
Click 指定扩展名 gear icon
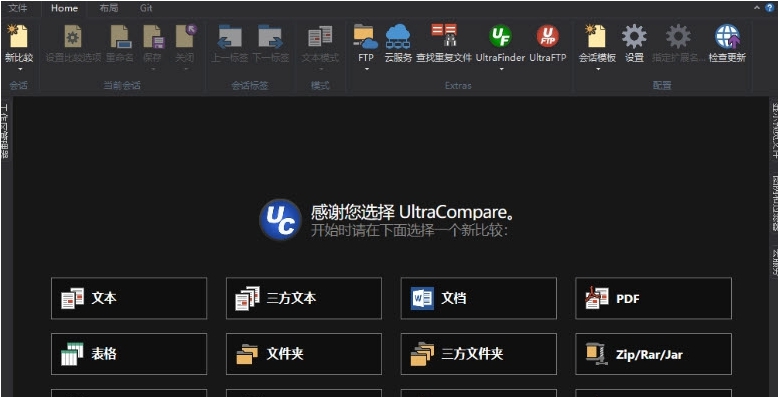pyautogui.click(x=678, y=36)
